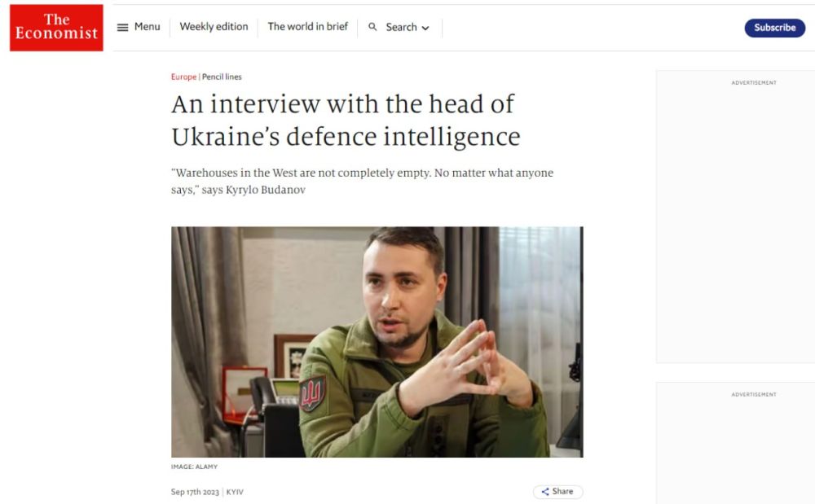The height and width of the screenshot is (504, 815).
Task: Follow the Europe section link
Action: tap(183, 77)
